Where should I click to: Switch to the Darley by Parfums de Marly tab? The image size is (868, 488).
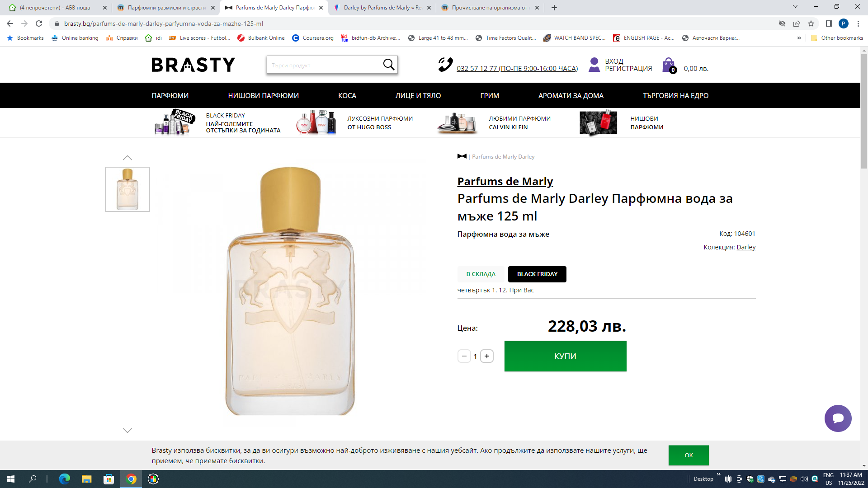(x=382, y=8)
